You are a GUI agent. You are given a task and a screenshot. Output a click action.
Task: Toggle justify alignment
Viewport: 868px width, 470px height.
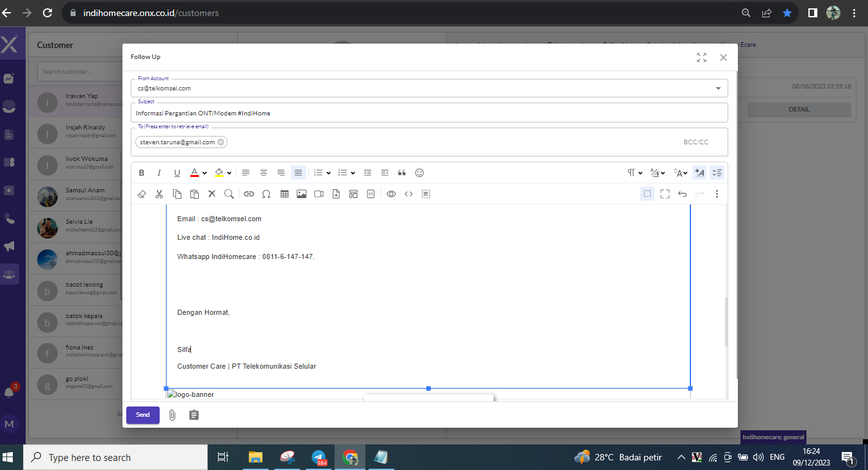(x=298, y=172)
